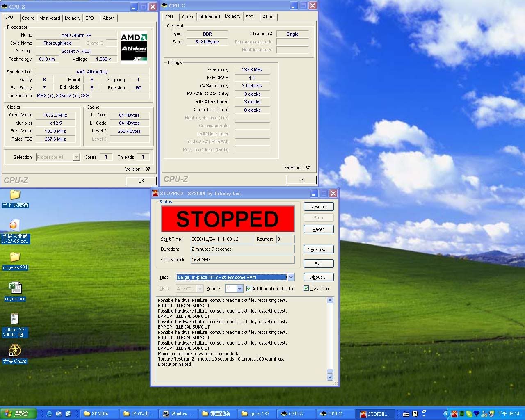Open the Priority dropdown in SP2004
This screenshot has width=525, height=420.
click(240, 289)
